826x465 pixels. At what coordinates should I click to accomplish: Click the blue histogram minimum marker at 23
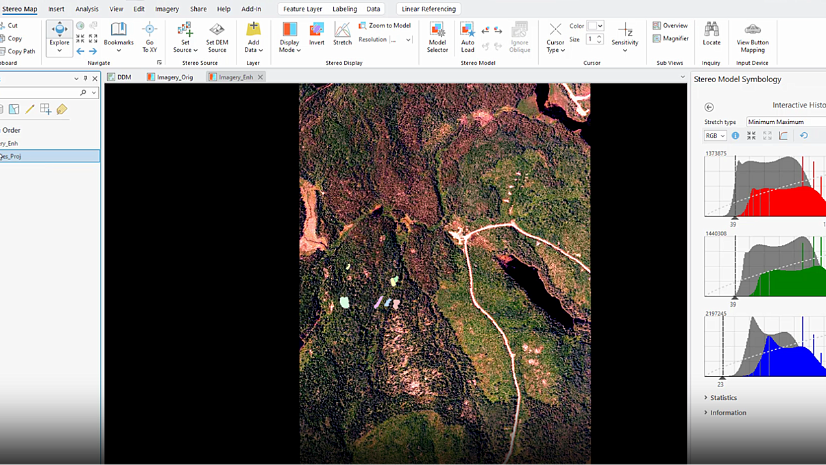[x=722, y=378]
